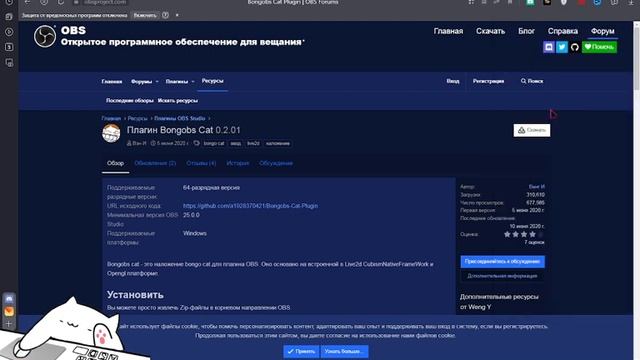Click the teal extension icon in browser toolbar

tap(530, 2)
